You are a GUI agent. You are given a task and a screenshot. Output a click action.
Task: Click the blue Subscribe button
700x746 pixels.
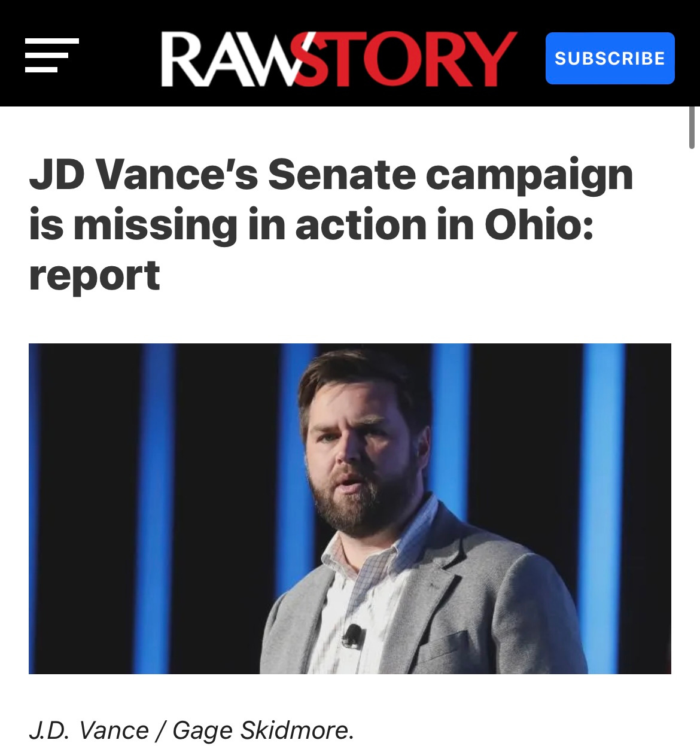(x=610, y=58)
